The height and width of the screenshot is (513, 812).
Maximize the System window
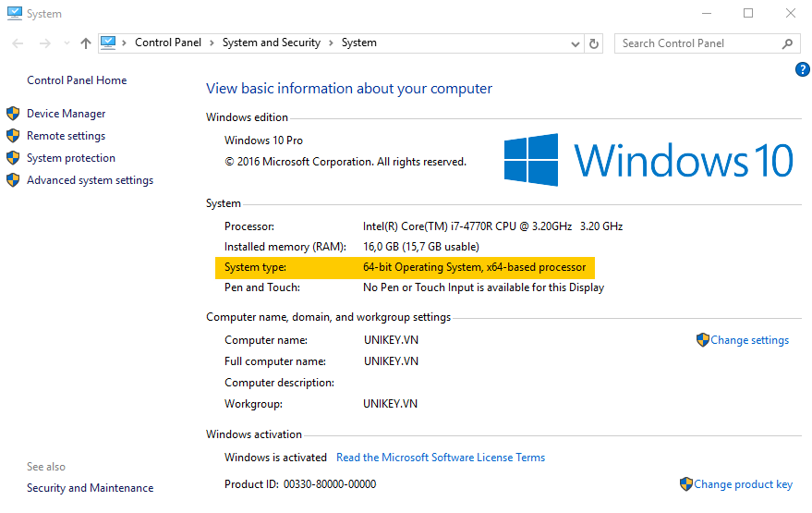[748, 14]
